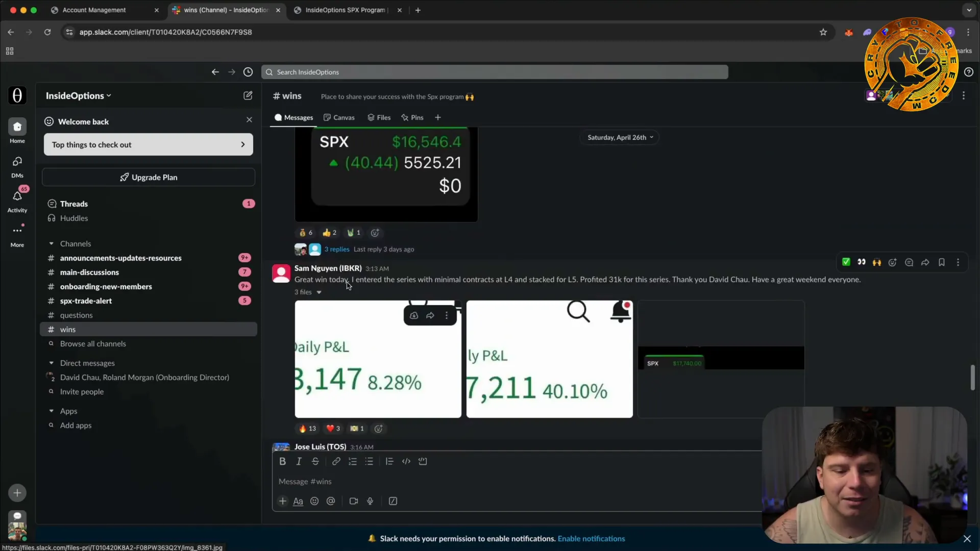Open the Threads view
The image size is (980, 551).
[148, 204]
